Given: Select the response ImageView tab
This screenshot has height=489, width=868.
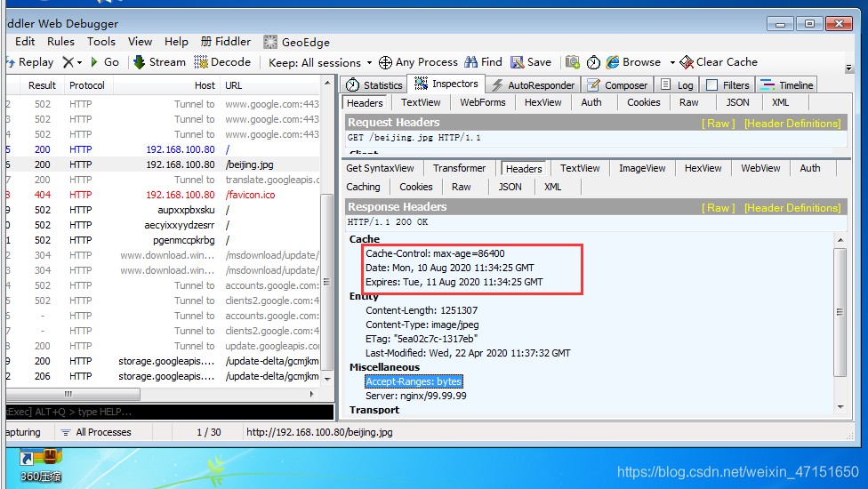Looking at the screenshot, I should (642, 168).
